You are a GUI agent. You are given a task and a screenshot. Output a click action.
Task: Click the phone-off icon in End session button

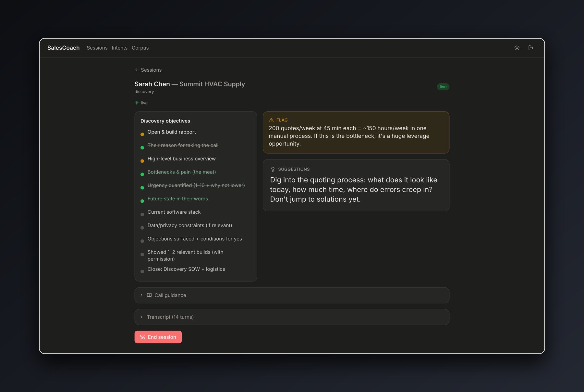[x=142, y=337]
